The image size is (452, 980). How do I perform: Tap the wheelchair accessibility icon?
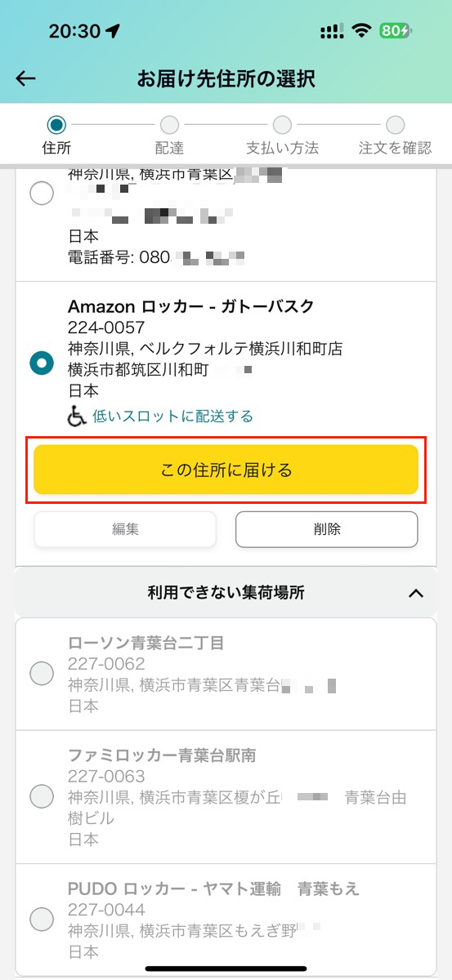[77, 416]
